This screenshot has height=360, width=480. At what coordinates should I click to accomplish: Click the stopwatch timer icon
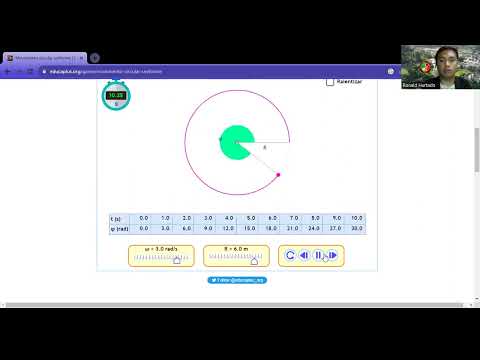pyautogui.click(x=116, y=95)
